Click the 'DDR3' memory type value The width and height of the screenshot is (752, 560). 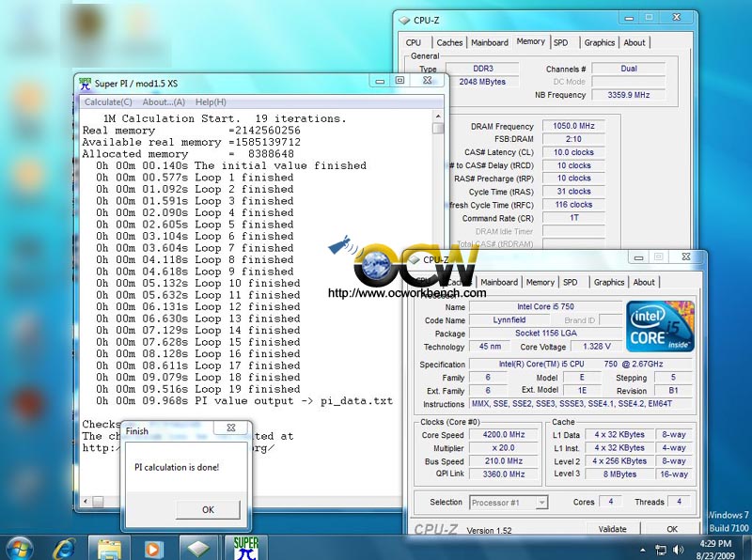[482, 69]
